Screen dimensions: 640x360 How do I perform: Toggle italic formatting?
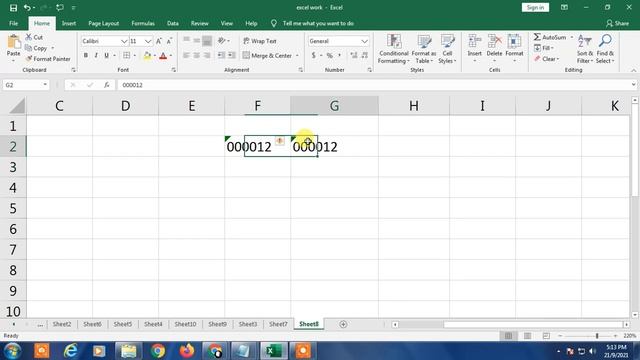click(96, 56)
